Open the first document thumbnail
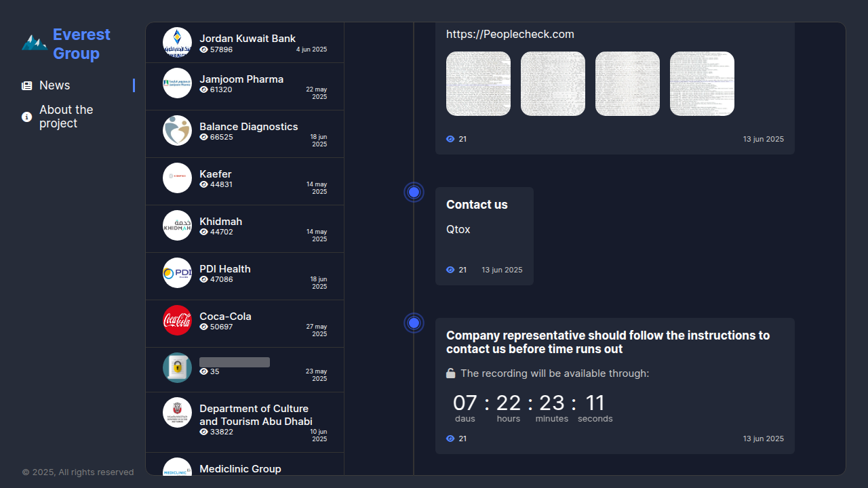The height and width of the screenshot is (488, 868). 478,83
